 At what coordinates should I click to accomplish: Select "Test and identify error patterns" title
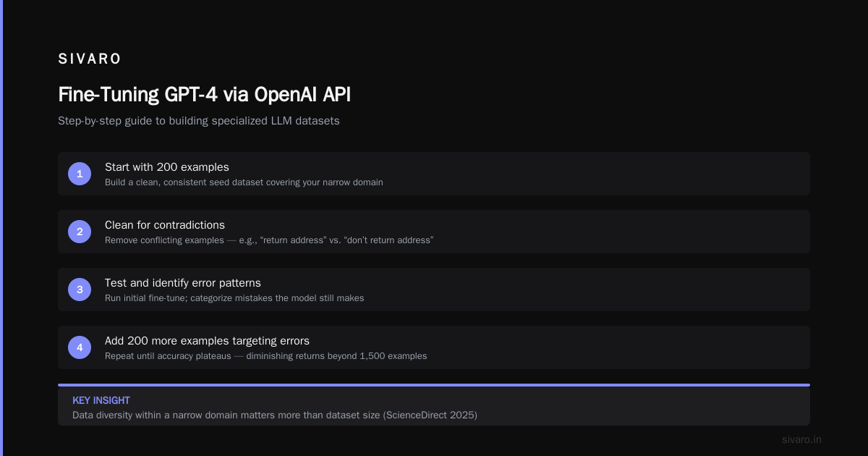click(x=183, y=283)
